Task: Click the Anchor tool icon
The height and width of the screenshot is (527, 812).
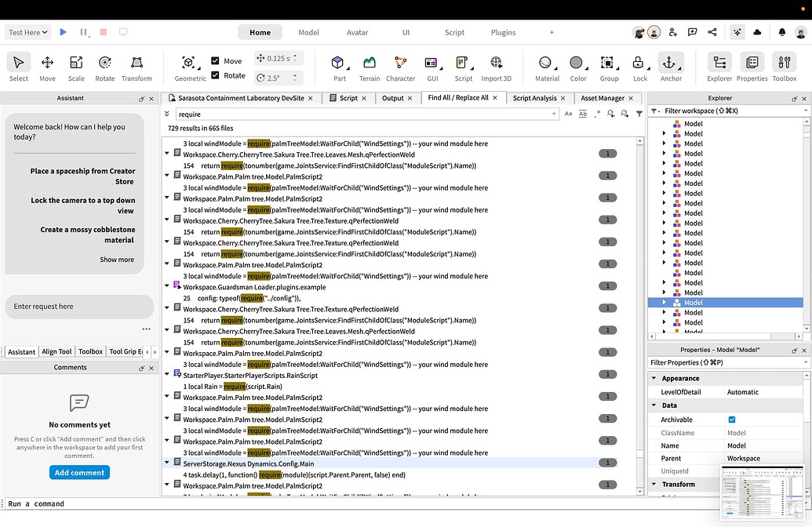Action: [671, 67]
